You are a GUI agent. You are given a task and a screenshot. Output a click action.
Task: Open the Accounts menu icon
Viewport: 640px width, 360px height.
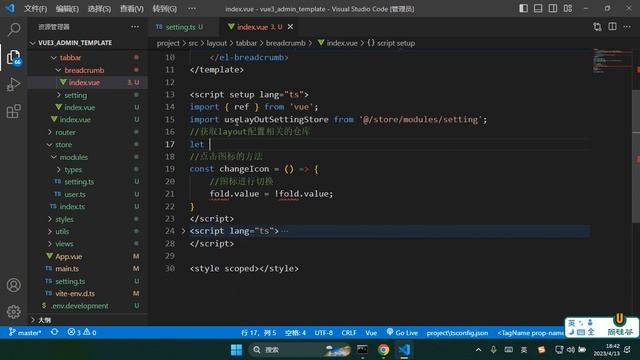14,285
